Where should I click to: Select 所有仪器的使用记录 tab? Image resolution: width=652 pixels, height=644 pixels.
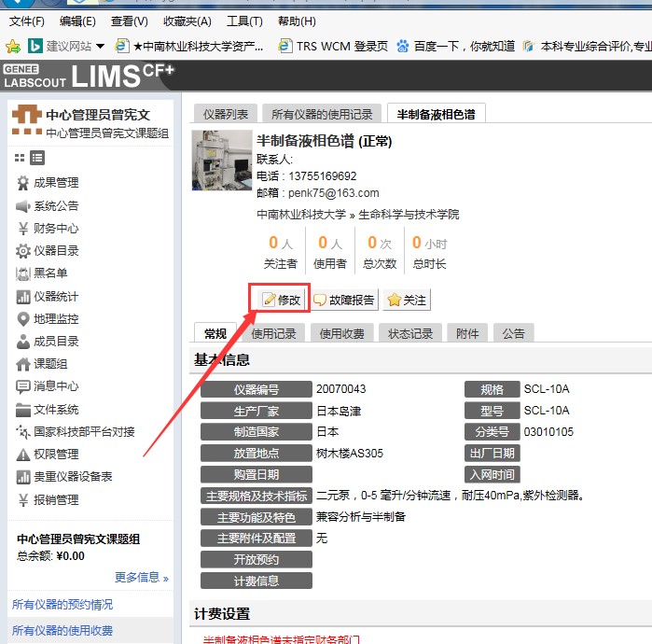tap(322, 114)
